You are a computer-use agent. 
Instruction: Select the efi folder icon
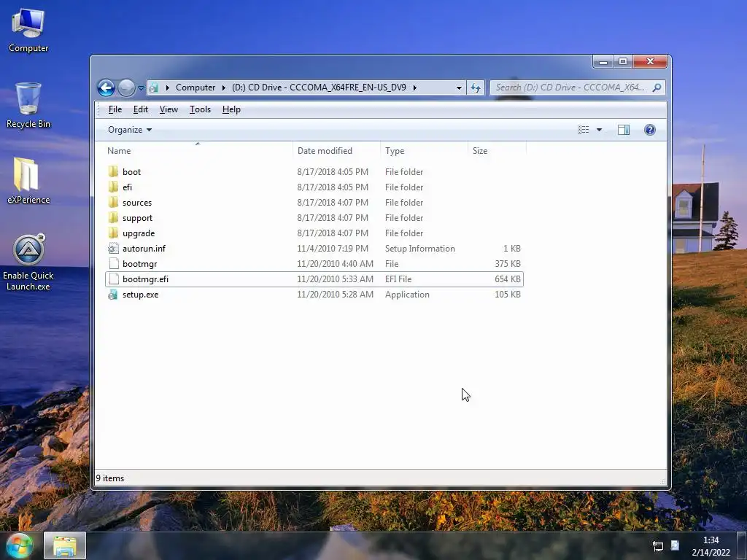113,187
